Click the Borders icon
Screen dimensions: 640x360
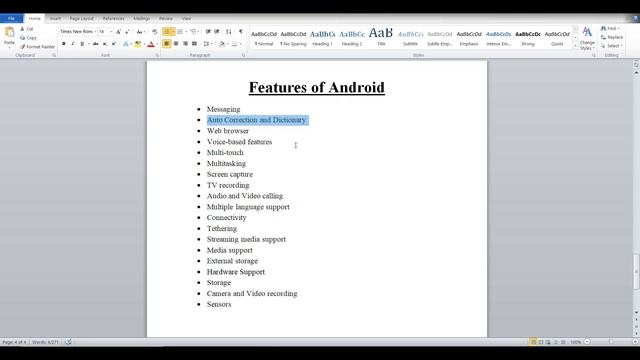pyautogui.click(x=235, y=44)
